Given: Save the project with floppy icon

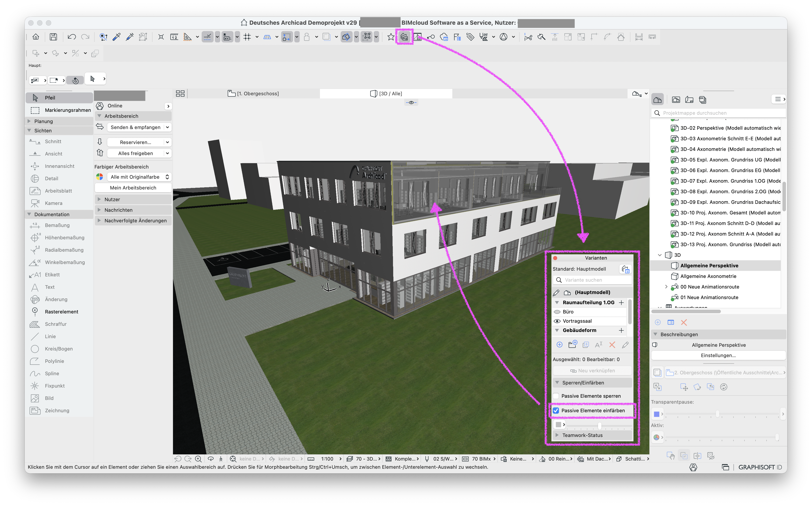Looking at the screenshot, I should 53,37.
